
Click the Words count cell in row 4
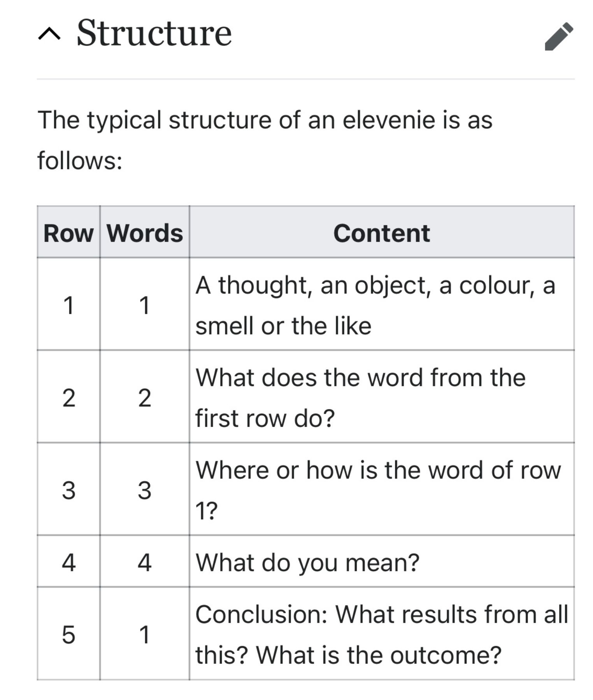pyautogui.click(x=144, y=562)
